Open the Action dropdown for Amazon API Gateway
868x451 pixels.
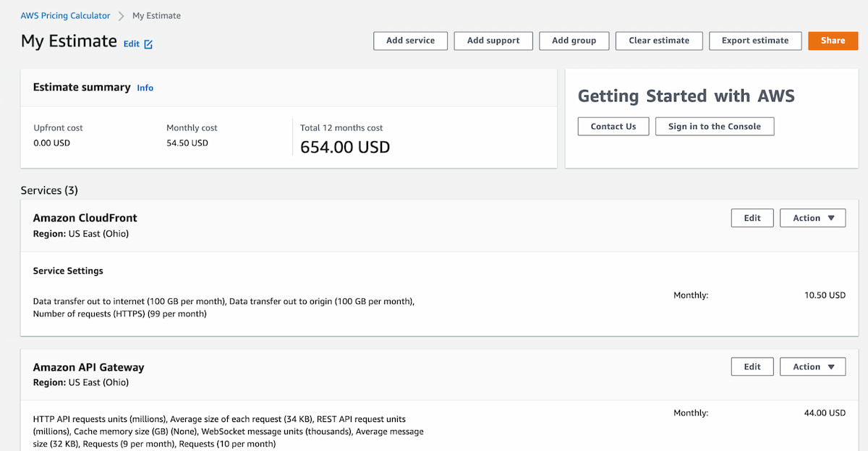pyautogui.click(x=813, y=367)
